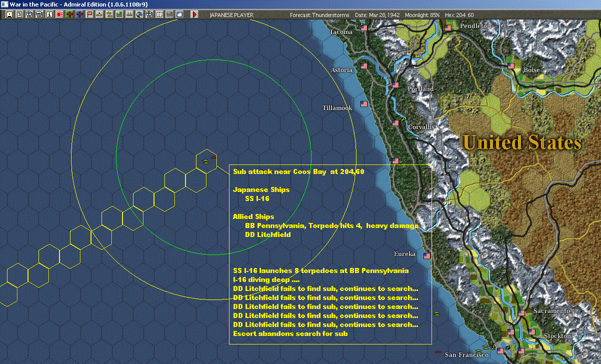
Task: Click the red ship icon left of San Francisco
Action: click(x=437, y=352)
